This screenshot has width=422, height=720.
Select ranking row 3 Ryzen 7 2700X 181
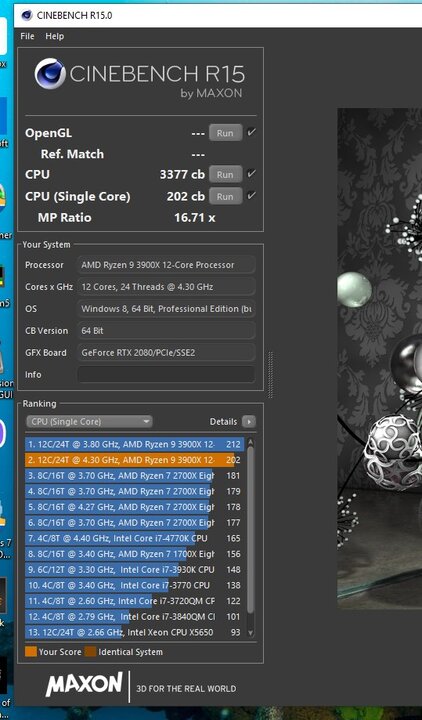[135, 476]
